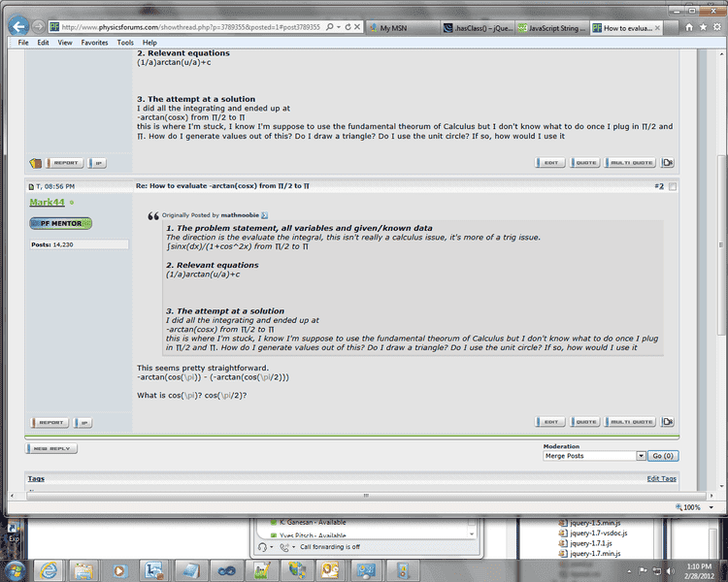Open the Tools menu
The height and width of the screenshot is (582, 728).
(x=125, y=43)
